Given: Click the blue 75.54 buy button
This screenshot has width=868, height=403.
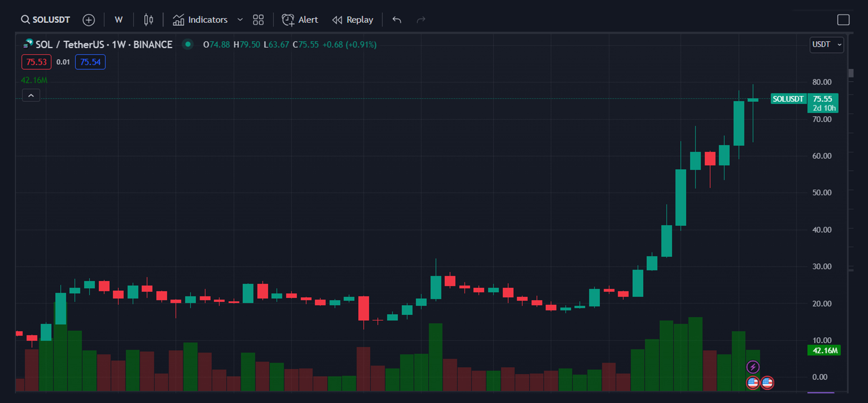Looking at the screenshot, I should (90, 62).
